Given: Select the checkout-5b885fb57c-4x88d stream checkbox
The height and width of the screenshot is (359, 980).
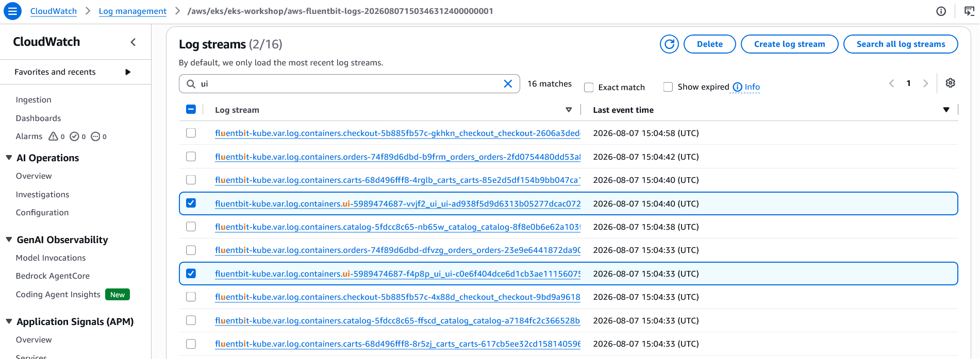Looking at the screenshot, I should pyautogui.click(x=191, y=297).
